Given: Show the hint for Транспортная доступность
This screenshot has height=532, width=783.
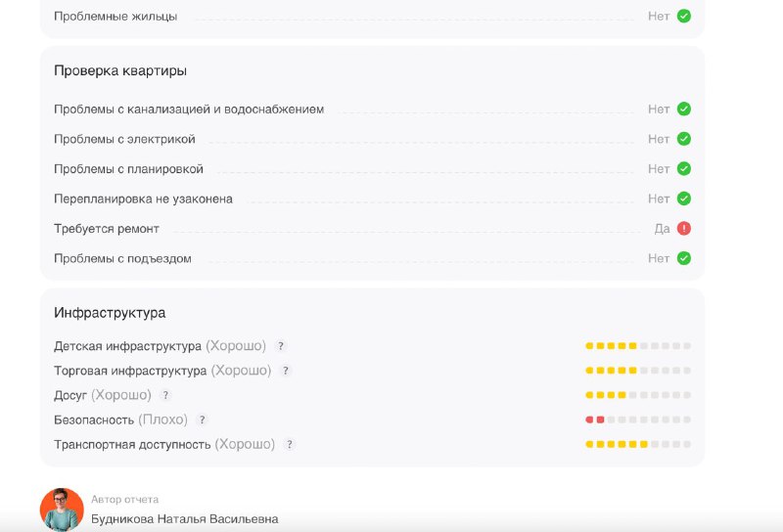Looking at the screenshot, I should coord(290,444).
